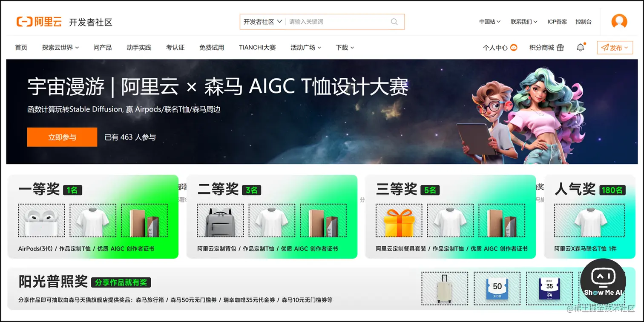Click the Aliyun logo
Screen dimensions: 644x322
pyautogui.click(x=39, y=22)
